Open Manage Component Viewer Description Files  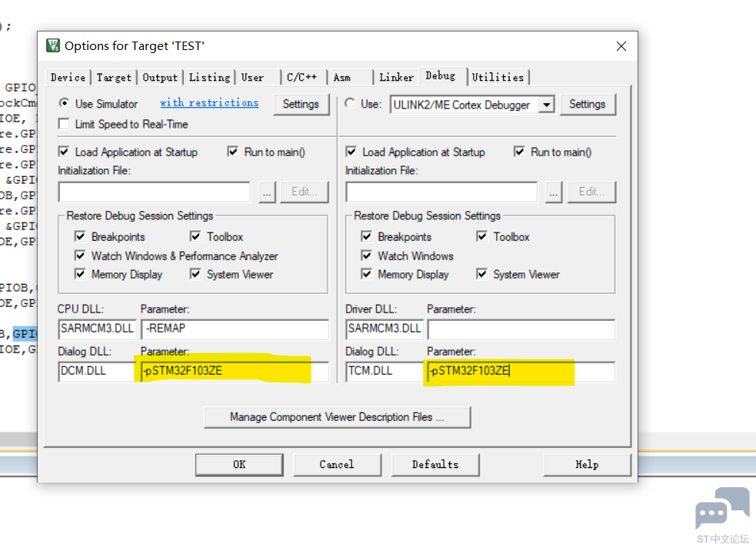pyautogui.click(x=338, y=417)
